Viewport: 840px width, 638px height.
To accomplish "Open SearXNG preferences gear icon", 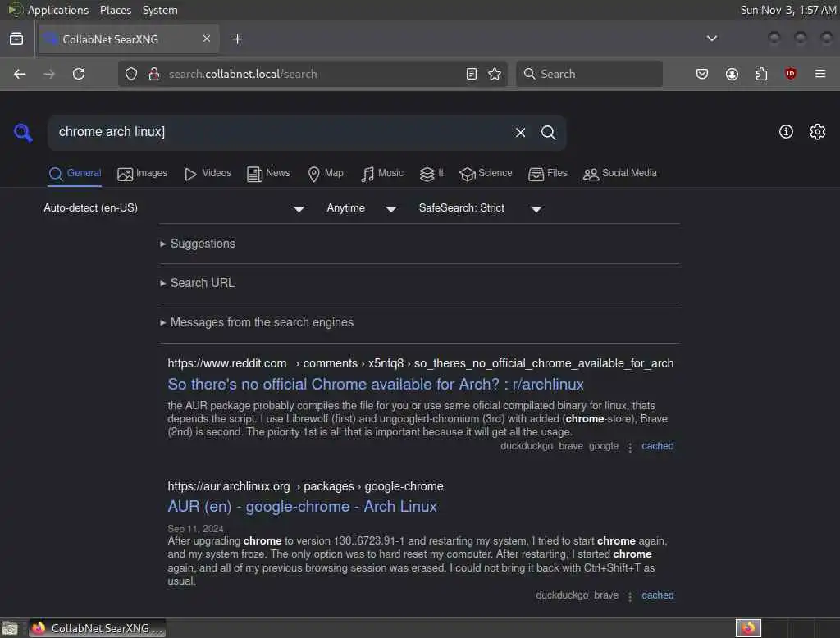I will (x=818, y=132).
